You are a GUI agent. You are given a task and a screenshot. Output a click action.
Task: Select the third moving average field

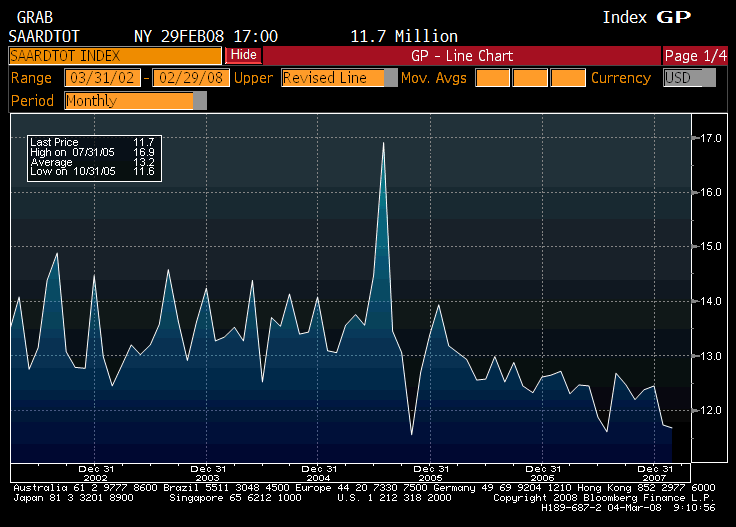[568, 78]
